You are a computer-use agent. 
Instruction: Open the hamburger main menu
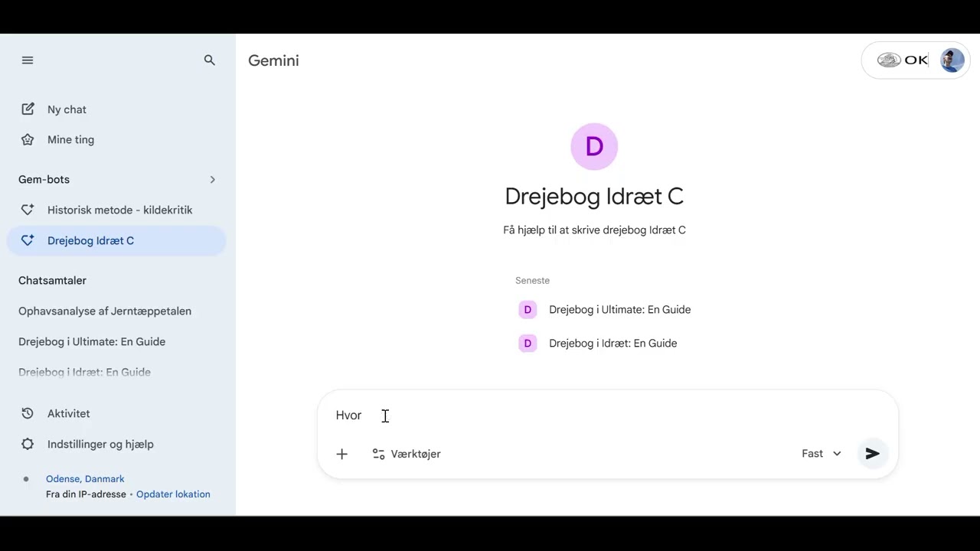click(28, 60)
